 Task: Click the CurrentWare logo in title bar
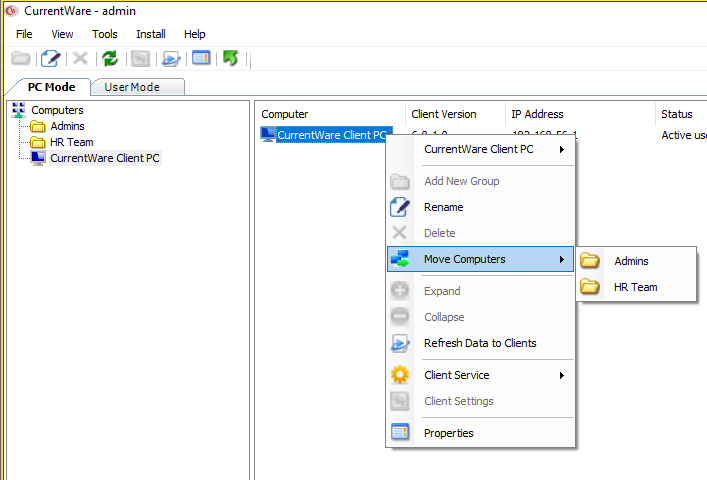click(x=12, y=10)
